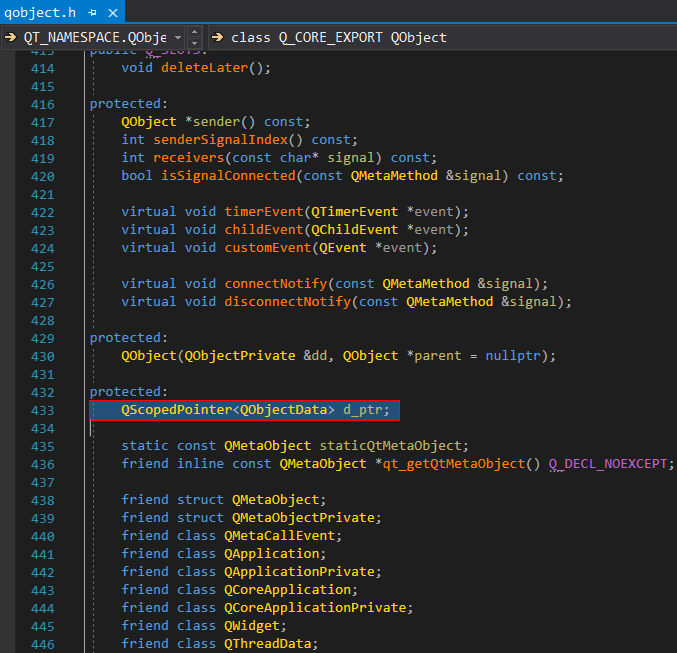This screenshot has height=653, width=677.
Task: Click QObjectPrivate in line 430
Action: coord(240,356)
